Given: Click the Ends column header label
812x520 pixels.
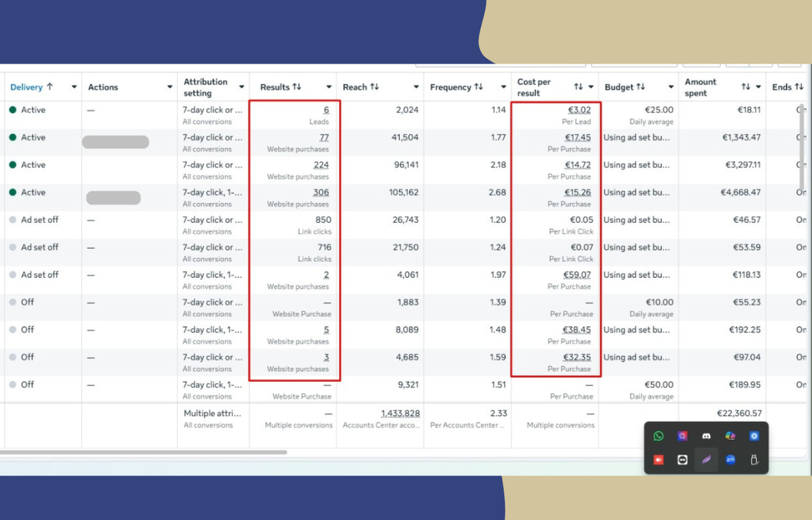Looking at the screenshot, I should [x=782, y=87].
